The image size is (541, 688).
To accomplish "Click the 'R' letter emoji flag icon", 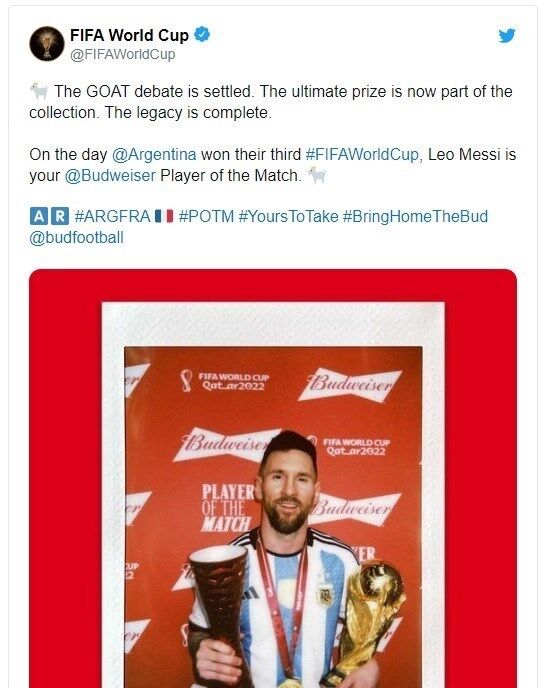I will point(60,216).
